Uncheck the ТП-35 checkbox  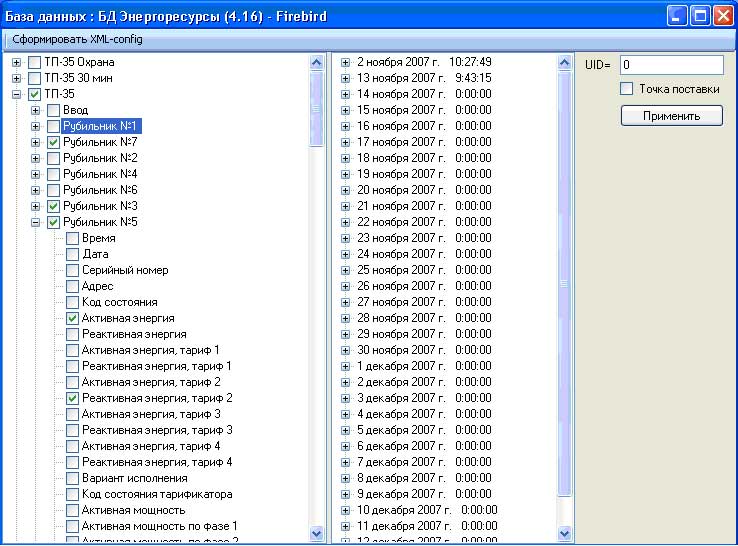pyautogui.click(x=34, y=94)
